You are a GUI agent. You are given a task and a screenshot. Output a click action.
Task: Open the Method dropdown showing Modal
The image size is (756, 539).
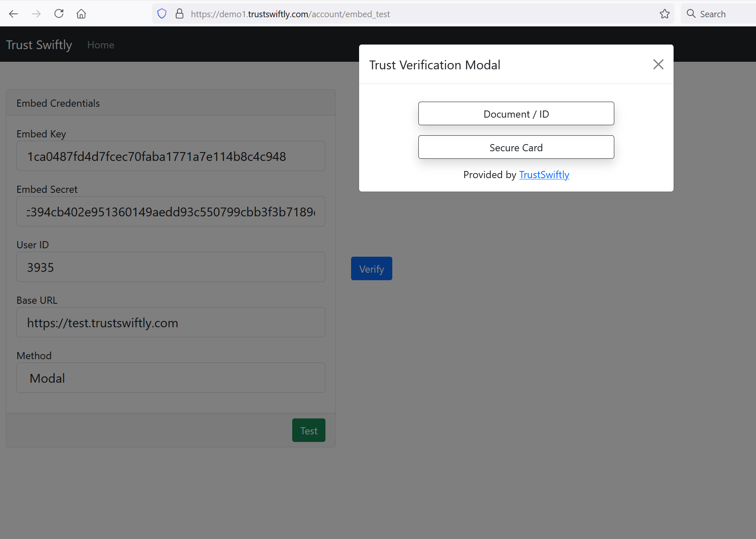coord(171,378)
